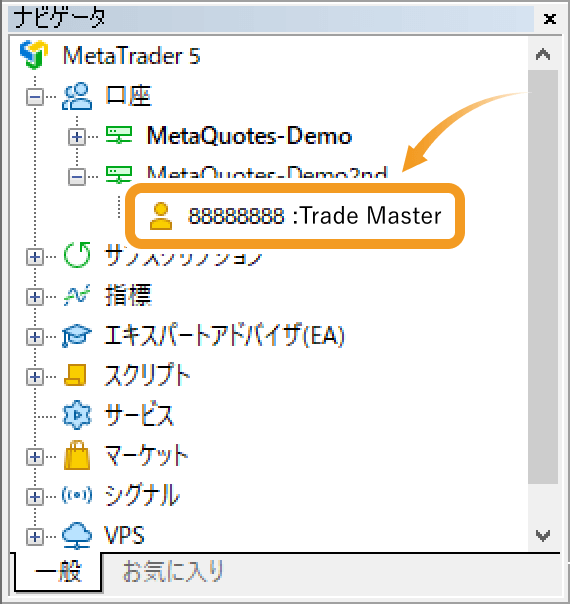This screenshot has height=604, width=570.
Task: Click the vertical scrollbar thumb
Action: point(543,277)
